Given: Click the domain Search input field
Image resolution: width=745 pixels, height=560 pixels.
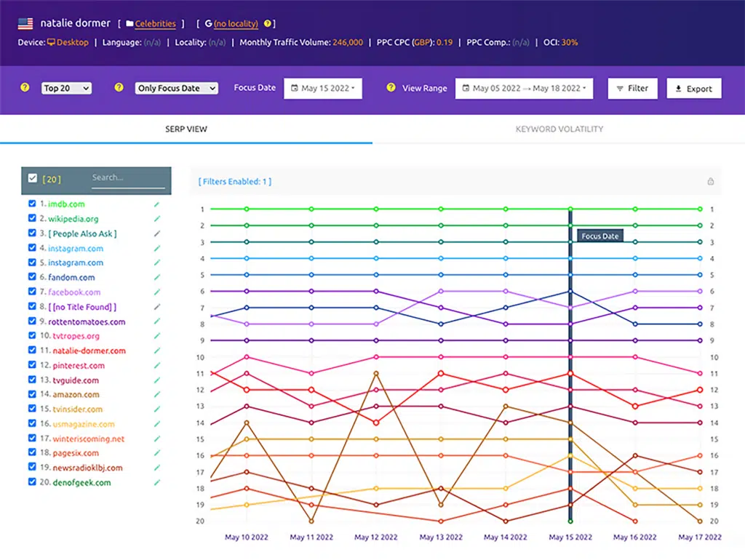Looking at the screenshot, I should coord(127,177).
